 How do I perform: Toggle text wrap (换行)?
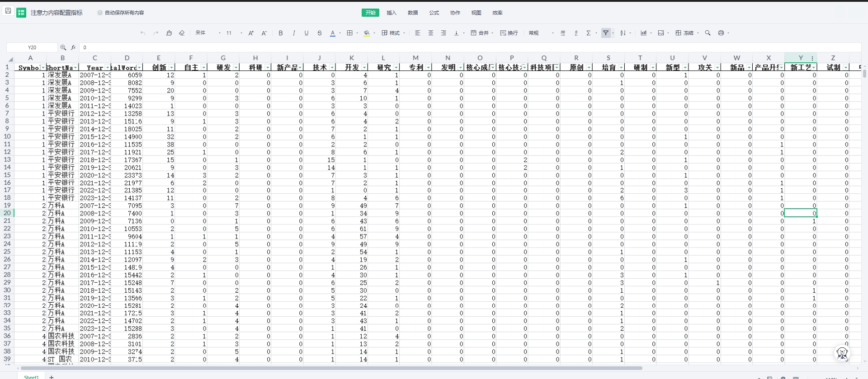point(509,33)
